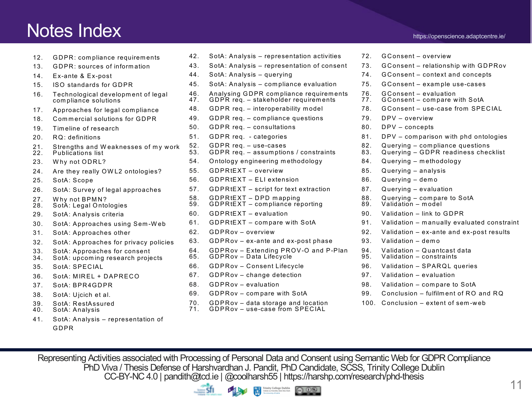Image resolution: width=532 pixels, height=399 pixels.
Task: Click the pandith@tcd.ie email address
Action: point(191,376)
